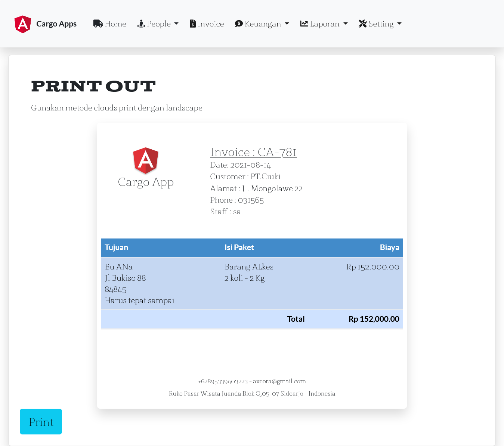Click the Tujuan column header
This screenshot has height=446, width=504.
click(116, 247)
